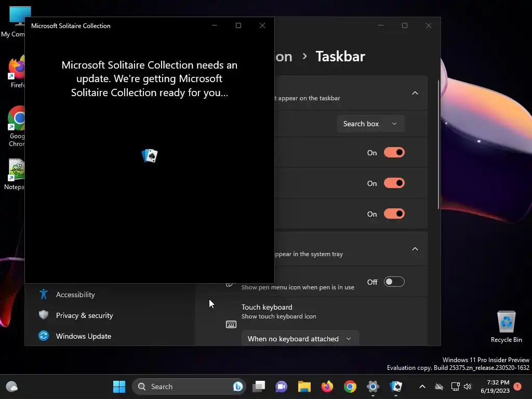
Task: Open the volume speaker tray icon
Action: 468,387
